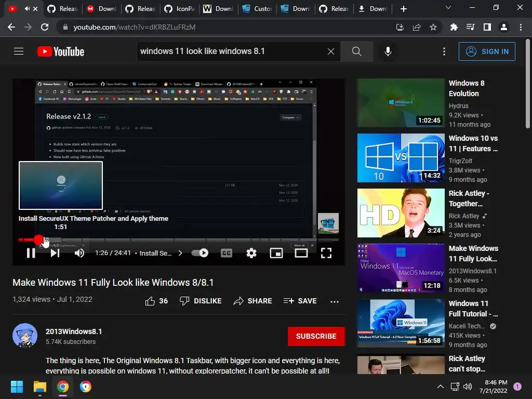Click the page vertical scrollbar
The image size is (532, 399).
528,84
